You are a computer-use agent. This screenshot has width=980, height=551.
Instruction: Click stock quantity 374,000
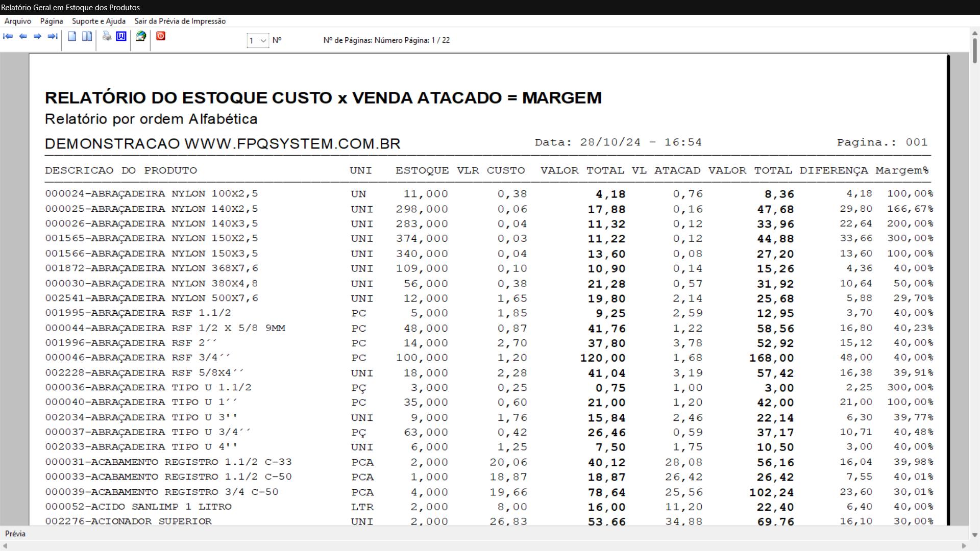422,239
